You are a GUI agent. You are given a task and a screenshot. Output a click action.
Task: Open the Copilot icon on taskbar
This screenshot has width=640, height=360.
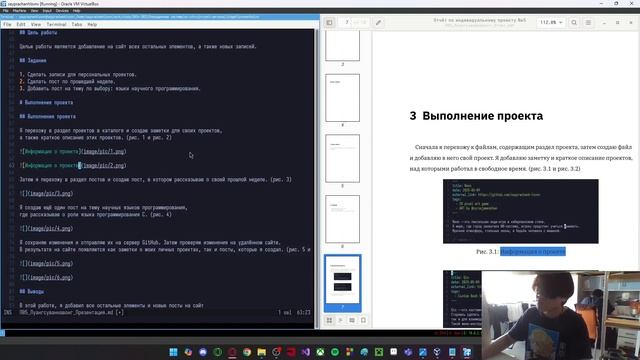click(188, 352)
